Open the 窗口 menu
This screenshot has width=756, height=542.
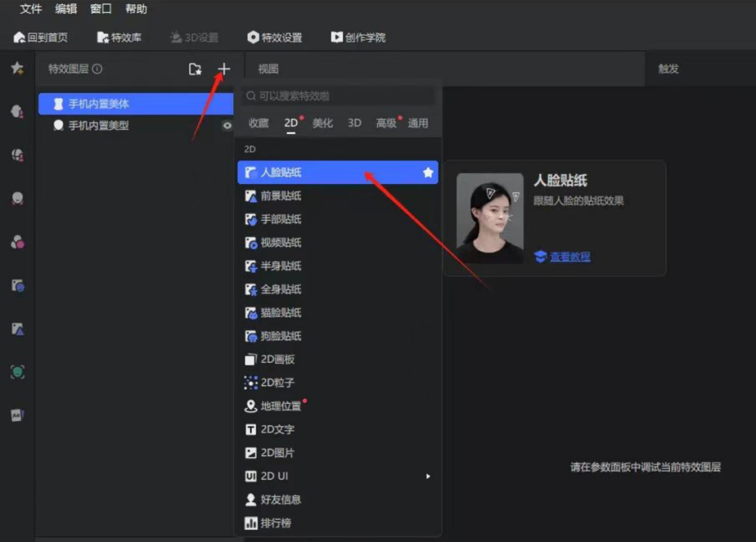click(x=101, y=9)
